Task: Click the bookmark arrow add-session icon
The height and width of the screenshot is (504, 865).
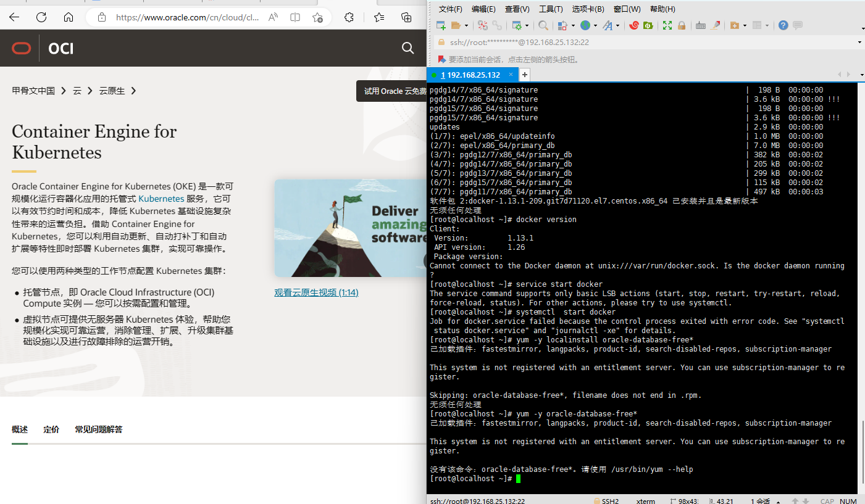Action: coord(441,59)
